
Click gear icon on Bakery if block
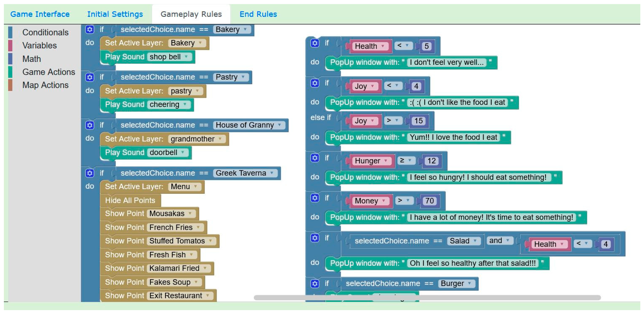click(x=89, y=30)
